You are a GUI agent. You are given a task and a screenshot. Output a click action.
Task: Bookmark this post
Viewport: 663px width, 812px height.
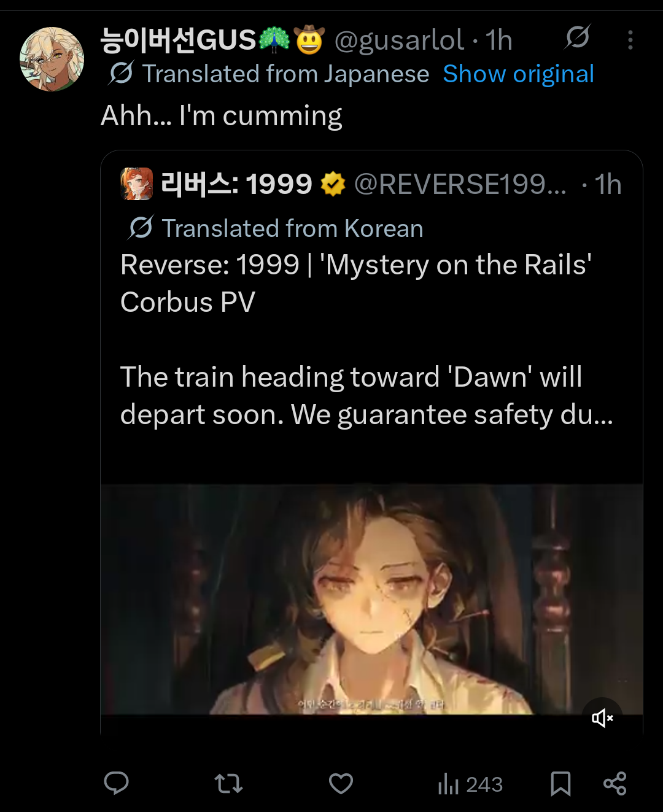tap(560, 784)
